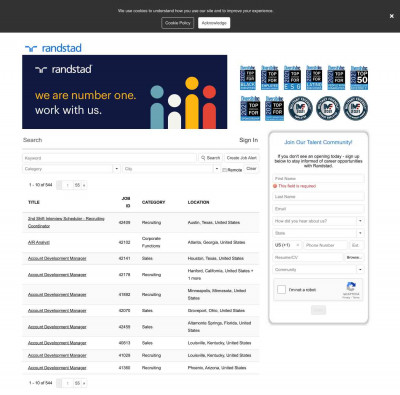Open Account Development Manager job in Phoenix

[x=57, y=368]
